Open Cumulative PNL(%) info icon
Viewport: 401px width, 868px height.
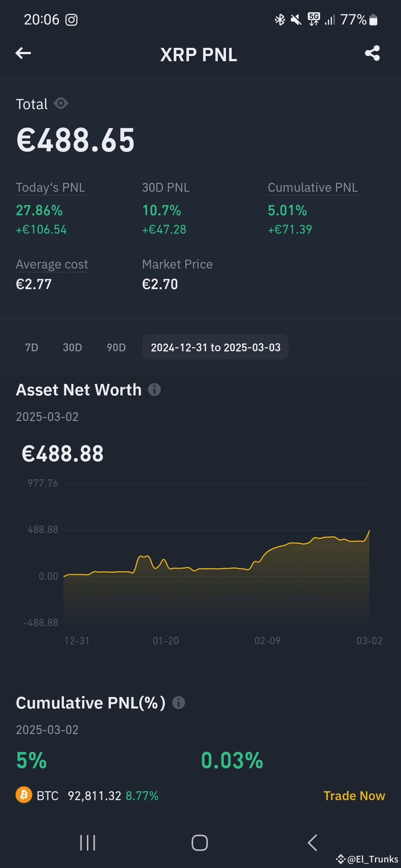click(179, 703)
